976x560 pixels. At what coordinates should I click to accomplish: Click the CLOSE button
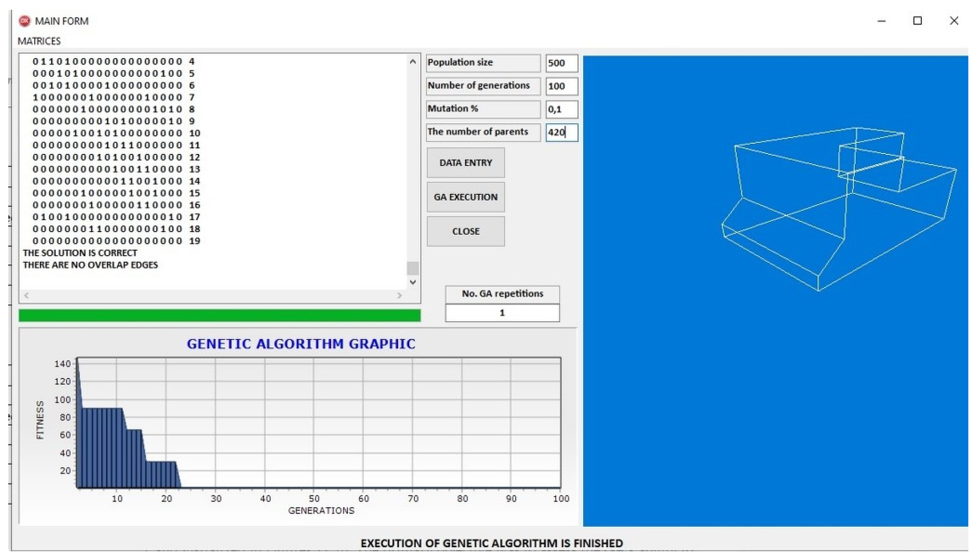[465, 231]
